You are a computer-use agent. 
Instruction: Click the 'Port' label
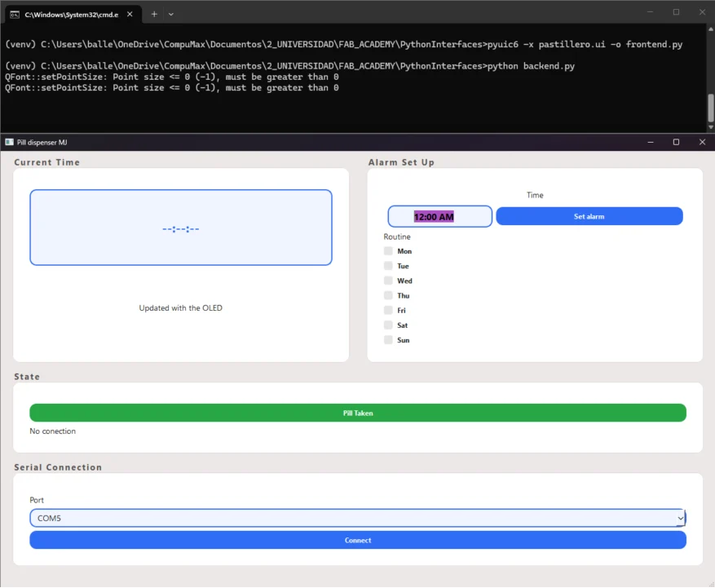coord(37,500)
